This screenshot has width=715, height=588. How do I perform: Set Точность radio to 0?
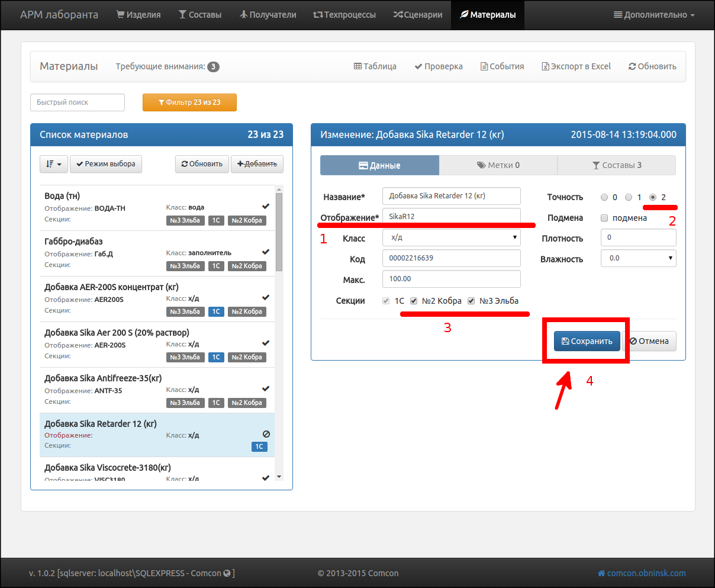pyautogui.click(x=604, y=197)
